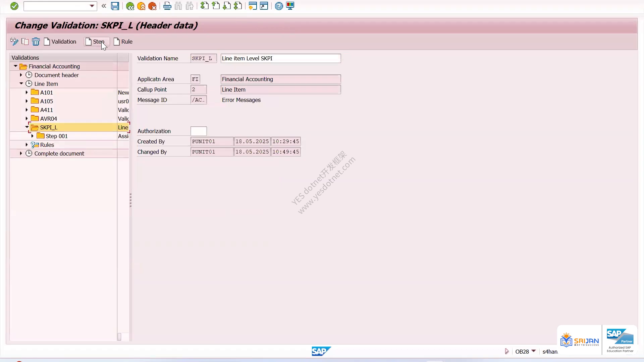The width and height of the screenshot is (644, 362).
Task: Click the red Cancel icon
Action: (152, 6)
